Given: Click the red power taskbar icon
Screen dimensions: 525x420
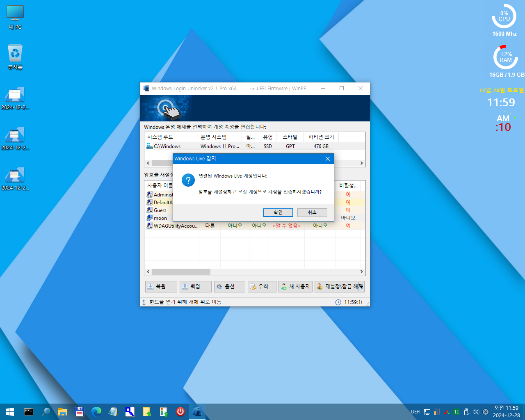Looking at the screenshot, I should (180, 412).
